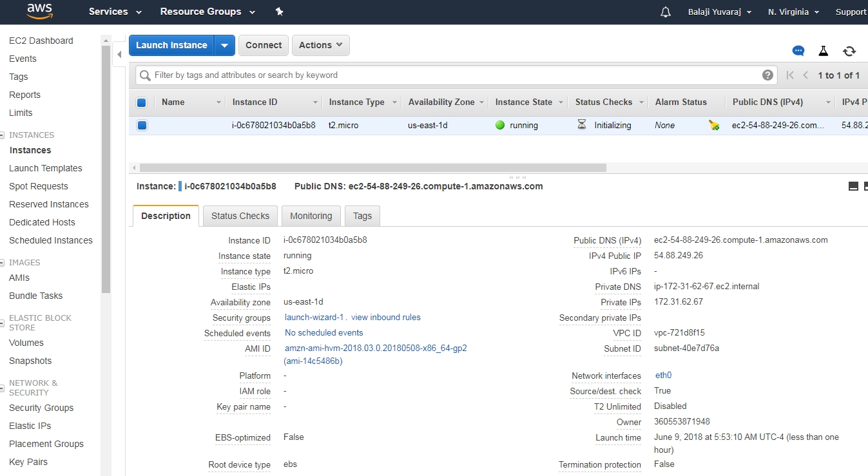Expand the Launch Instance dropdown arrow
This screenshot has height=476, width=868.
click(x=224, y=45)
